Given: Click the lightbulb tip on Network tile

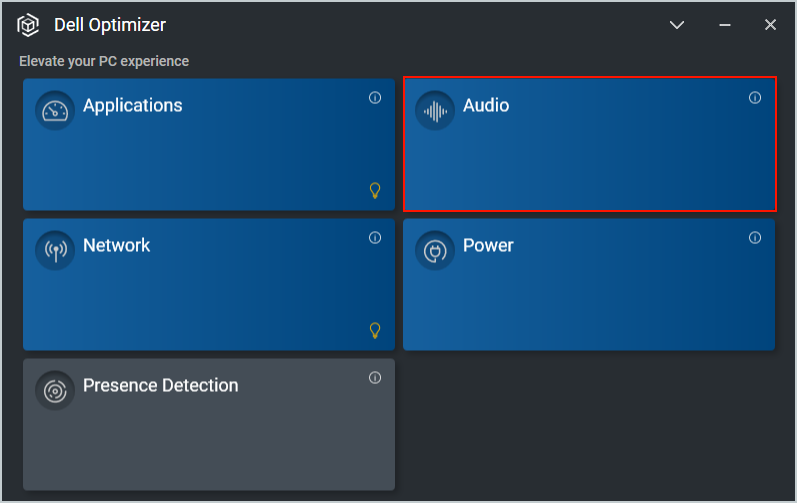Looking at the screenshot, I should [375, 331].
